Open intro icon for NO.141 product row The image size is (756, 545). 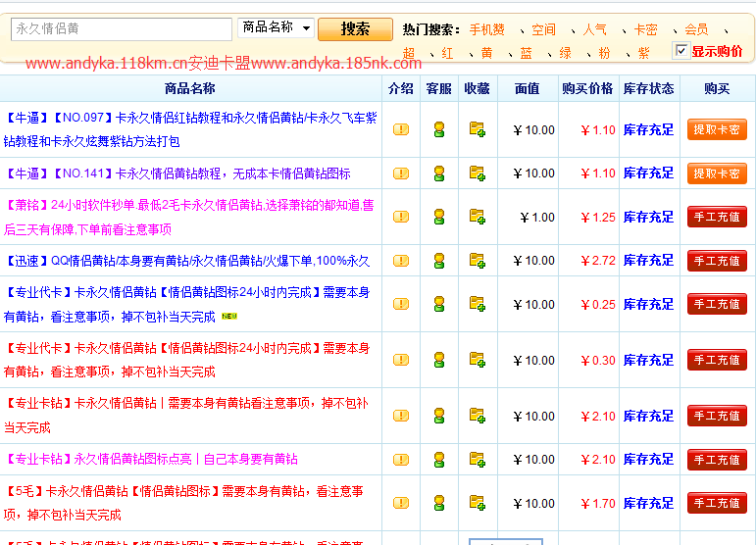401,173
